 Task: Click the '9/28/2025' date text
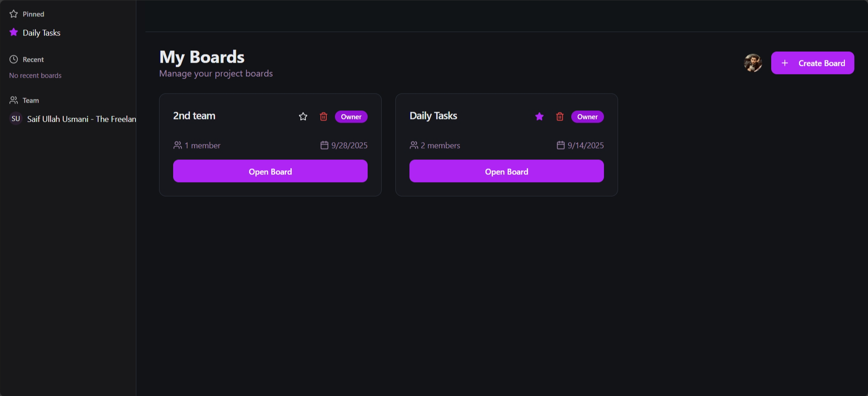click(x=349, y=145)
